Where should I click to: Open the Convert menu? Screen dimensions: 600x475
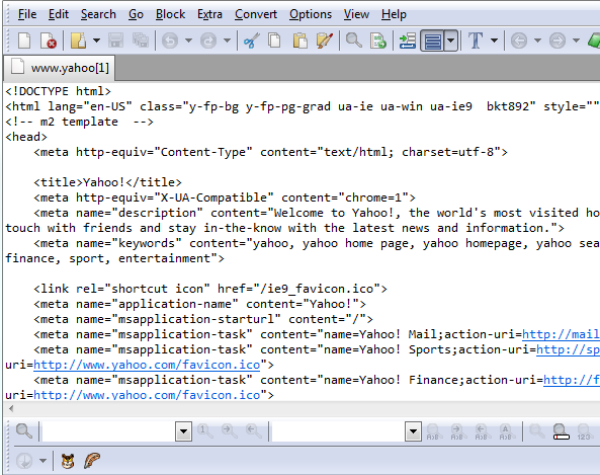pos(256,14)
